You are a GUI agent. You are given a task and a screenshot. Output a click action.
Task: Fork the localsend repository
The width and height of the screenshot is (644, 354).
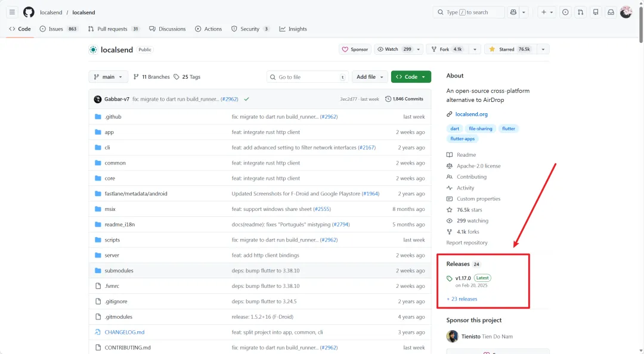(447, 49)
